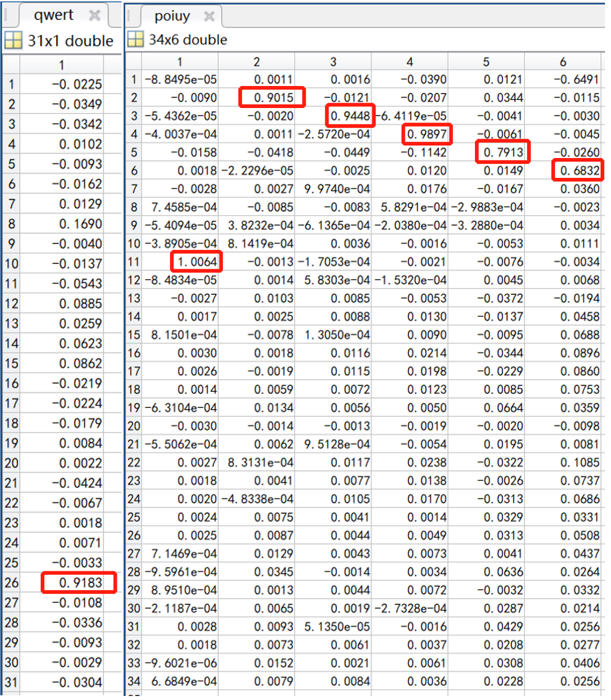Screen dimensions: 611x700
Task: Select poiuy cell with value 7.4585e-04
Action: [180, 207]
